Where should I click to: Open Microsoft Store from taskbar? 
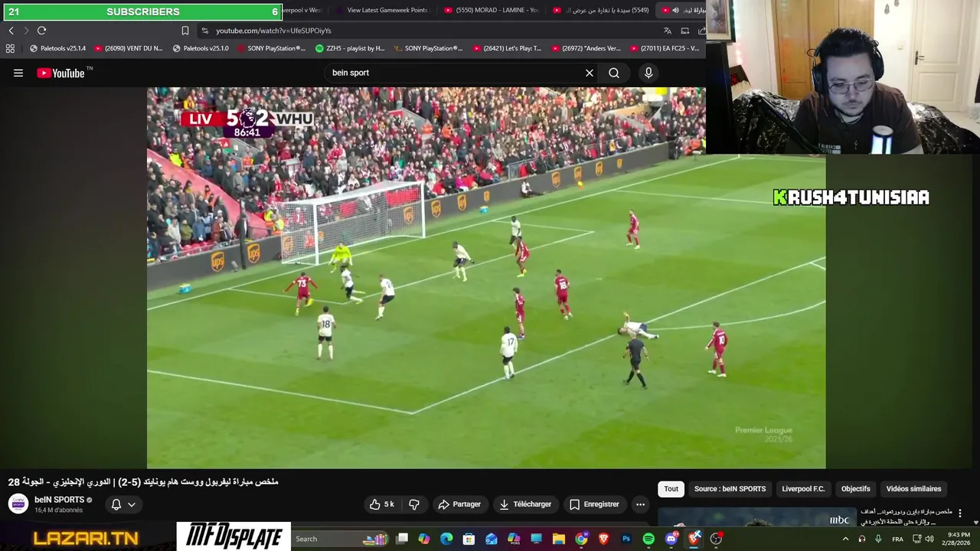click(x=469, y=539)
